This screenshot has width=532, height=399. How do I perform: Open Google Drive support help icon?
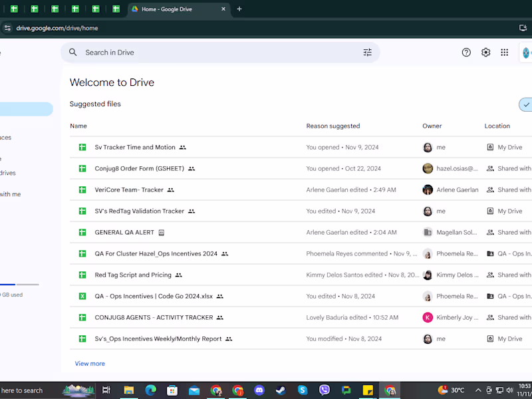pyautogui.click(x=466, y=53)
